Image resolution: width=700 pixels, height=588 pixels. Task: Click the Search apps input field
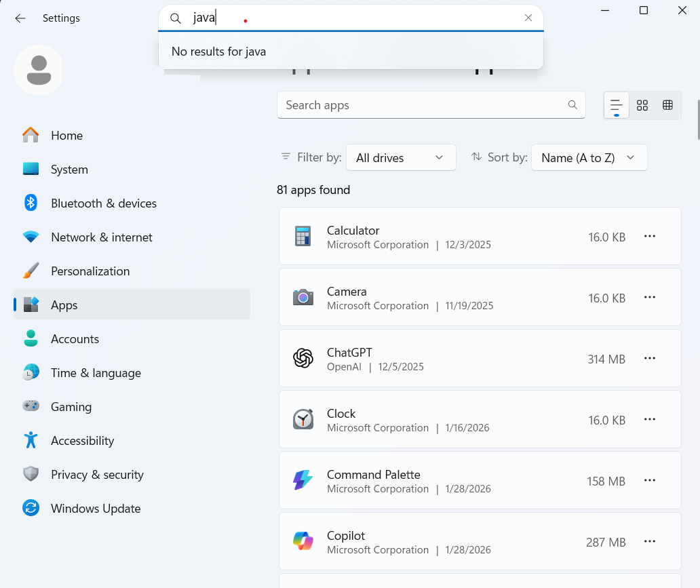(421, 105)
